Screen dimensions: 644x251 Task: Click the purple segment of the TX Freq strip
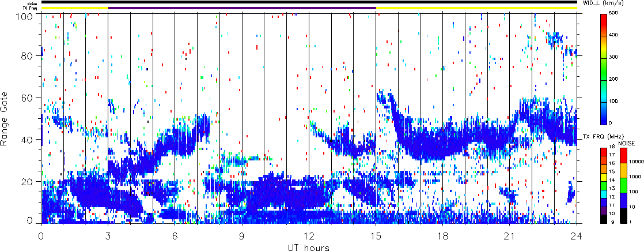(x=242, y=8)
